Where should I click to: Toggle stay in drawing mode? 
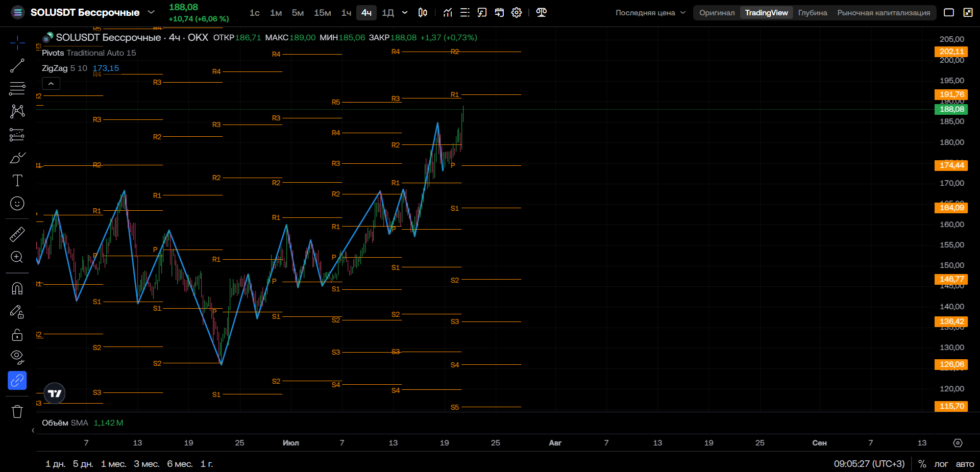click(17, 311)
